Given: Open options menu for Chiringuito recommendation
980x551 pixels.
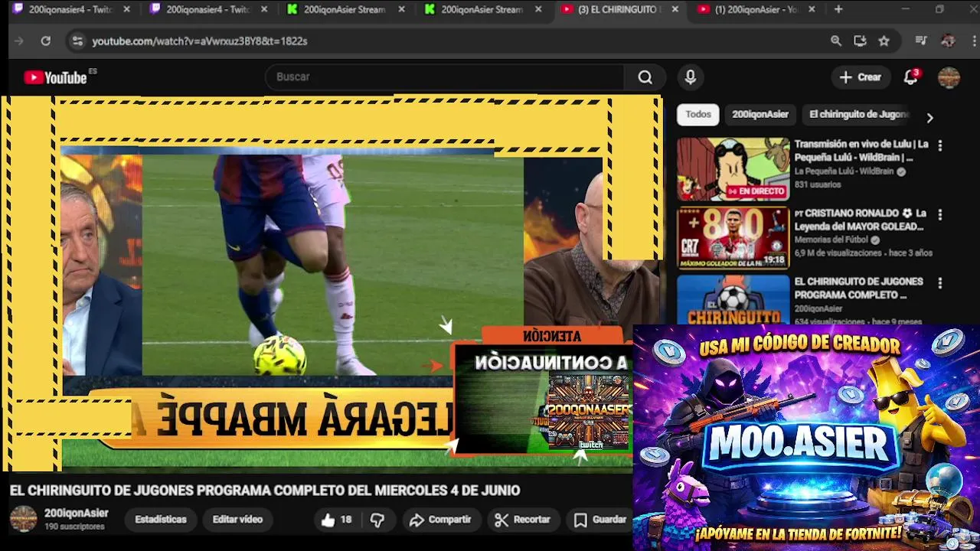Looking at the screenshot, I should click(939, 283).
